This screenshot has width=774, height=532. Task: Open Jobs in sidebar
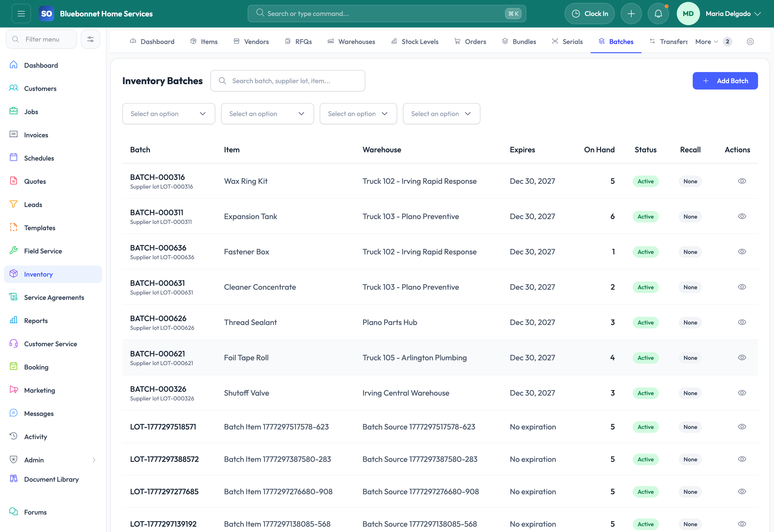pos(53,112)
